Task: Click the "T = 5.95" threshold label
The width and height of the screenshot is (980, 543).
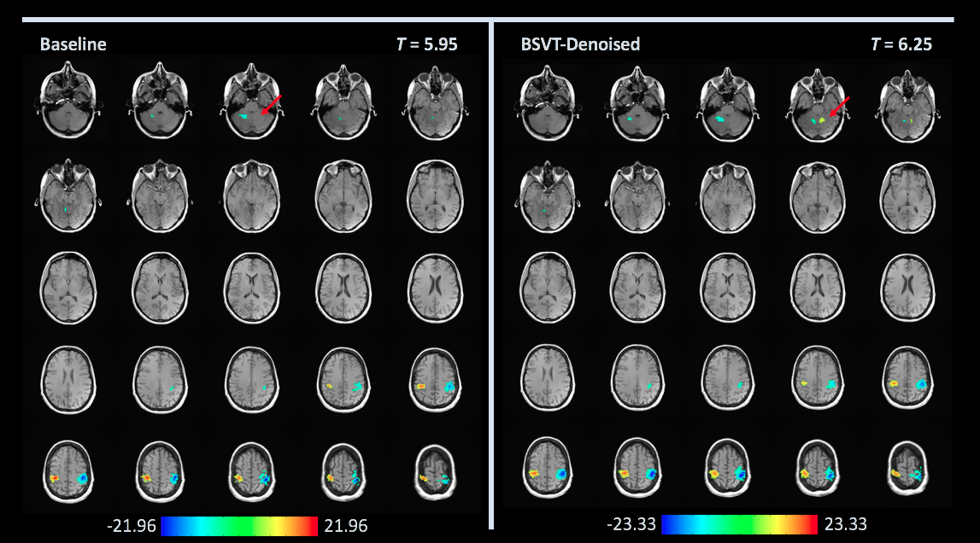Action: tap(426, 44)
